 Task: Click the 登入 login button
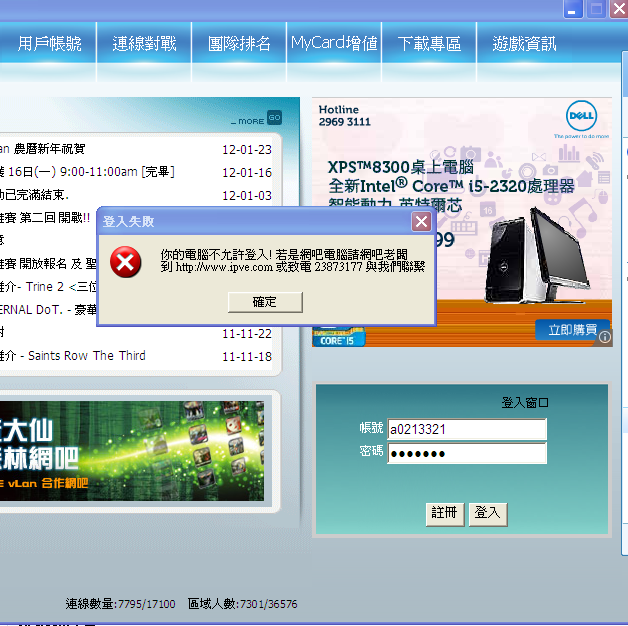pyautogui.click(x=488, y=513)
